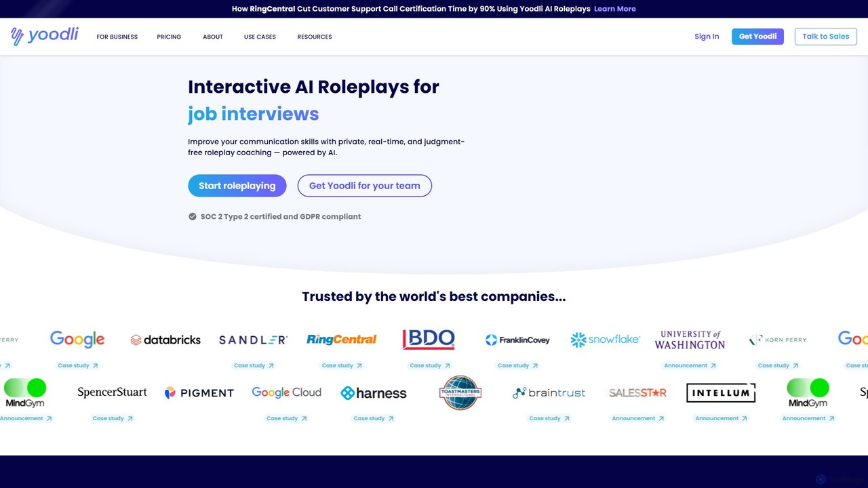
Task: Open the About menu item
Action: pos(213,37)
